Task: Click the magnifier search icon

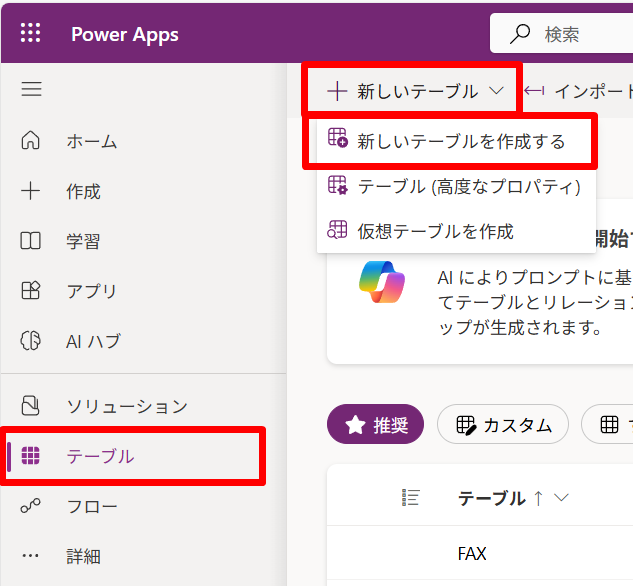Action: [520, 34]
